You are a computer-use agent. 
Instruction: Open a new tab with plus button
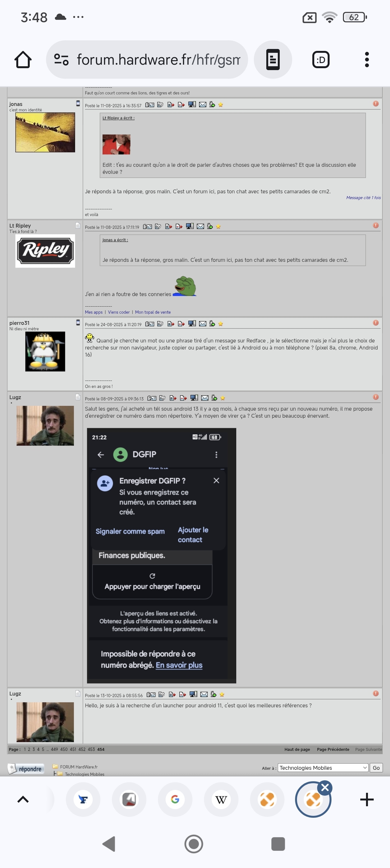tap(367, 799)
